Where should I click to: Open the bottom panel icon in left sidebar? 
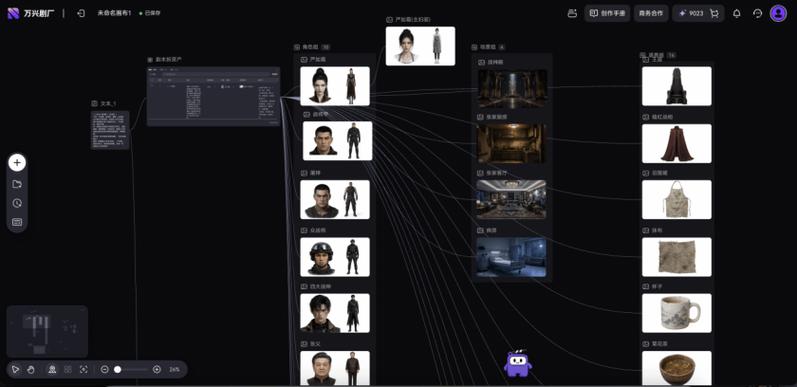[x=17, y=222]
